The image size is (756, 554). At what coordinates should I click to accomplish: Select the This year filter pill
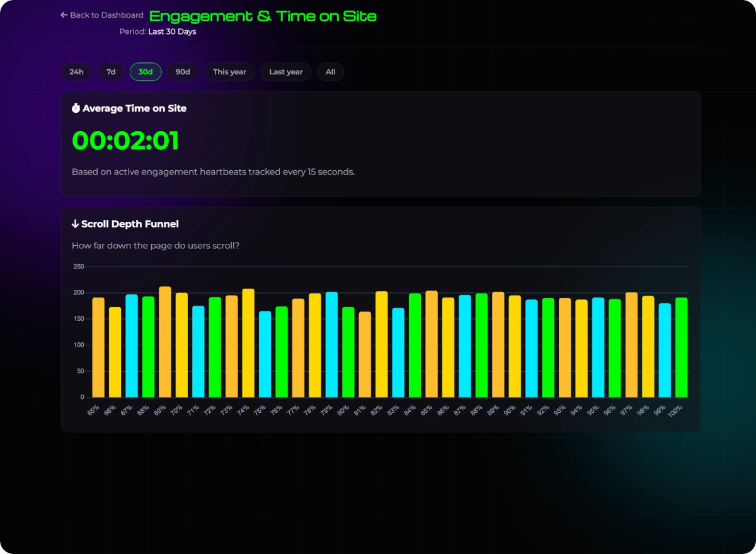pyautogui.click(x=229, y=71)
